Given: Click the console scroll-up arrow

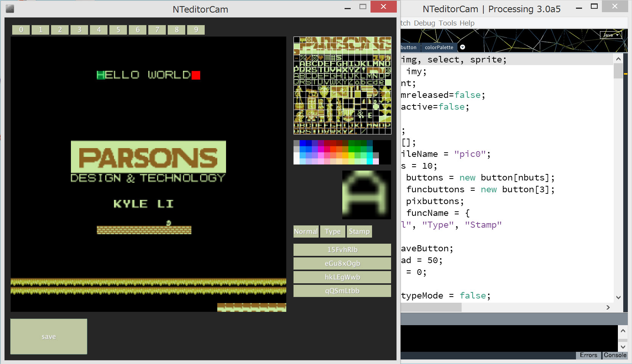Looking at the screenshot, I should tap(623, 331).
